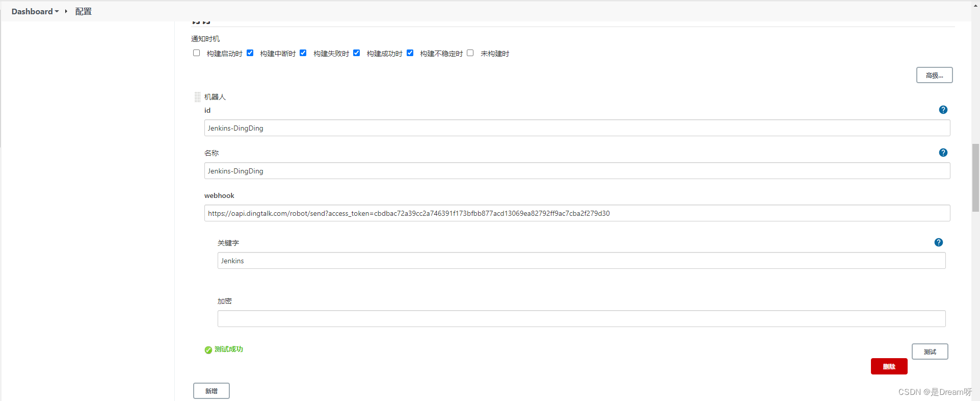Toggle the 构建成功时 checkbox
Image resolution: width=980 pixels, height=401 pixels.
tap(356, 53)
